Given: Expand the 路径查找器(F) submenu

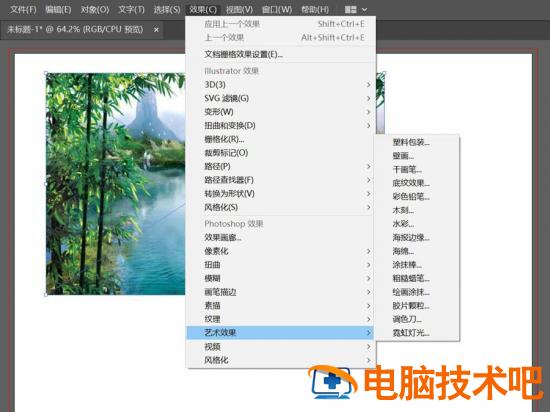Looking at the screenshot, I should click(281, 180).
